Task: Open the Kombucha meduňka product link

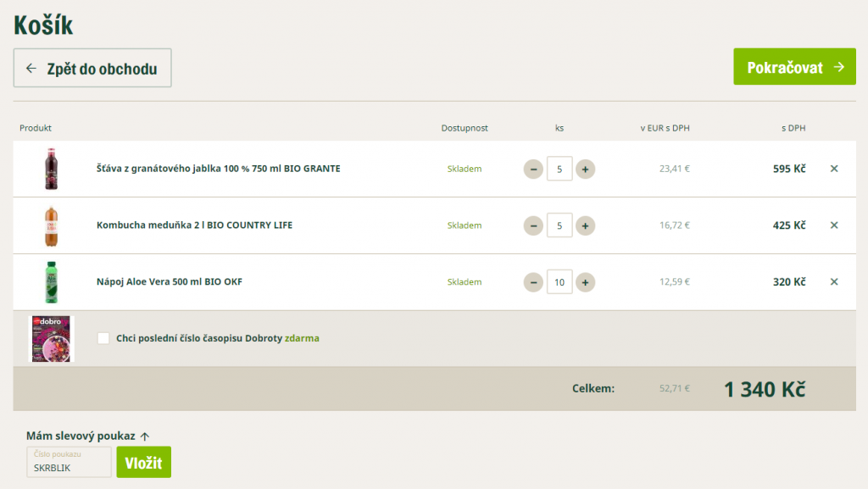Action: [x=194, y=225]
